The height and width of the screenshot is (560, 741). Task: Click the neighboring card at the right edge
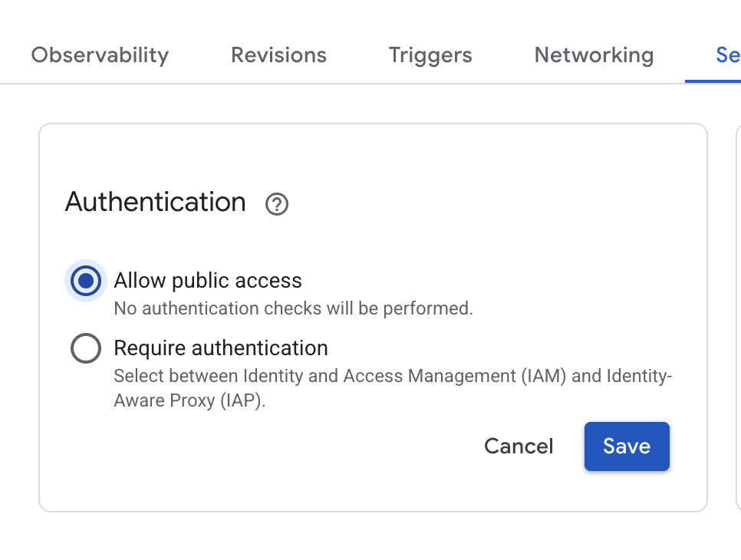coord(738,307)
